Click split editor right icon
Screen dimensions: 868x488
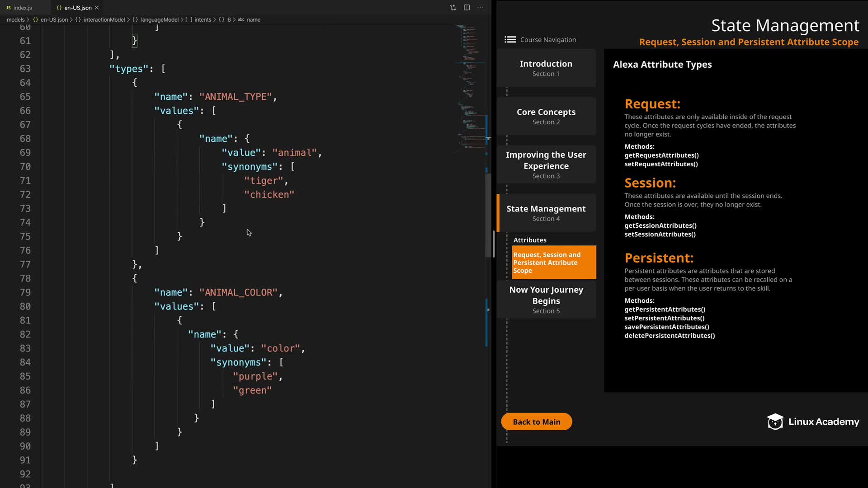tap(467, 8)
